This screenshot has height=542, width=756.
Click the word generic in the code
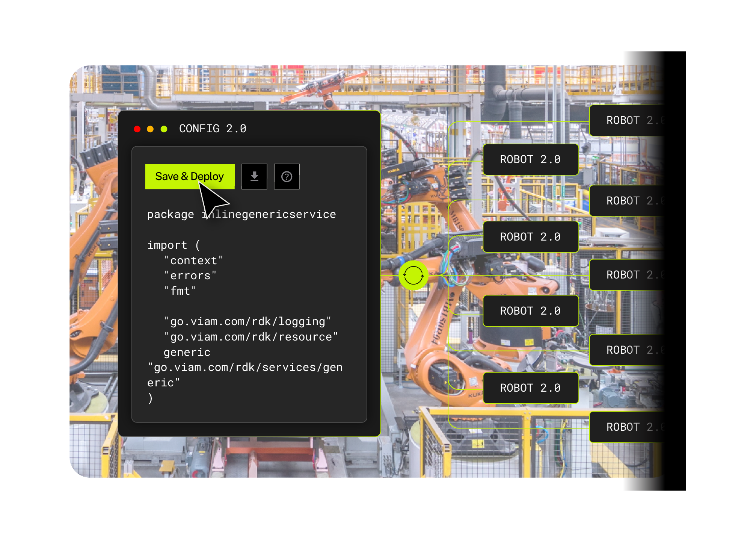(187, 352)
